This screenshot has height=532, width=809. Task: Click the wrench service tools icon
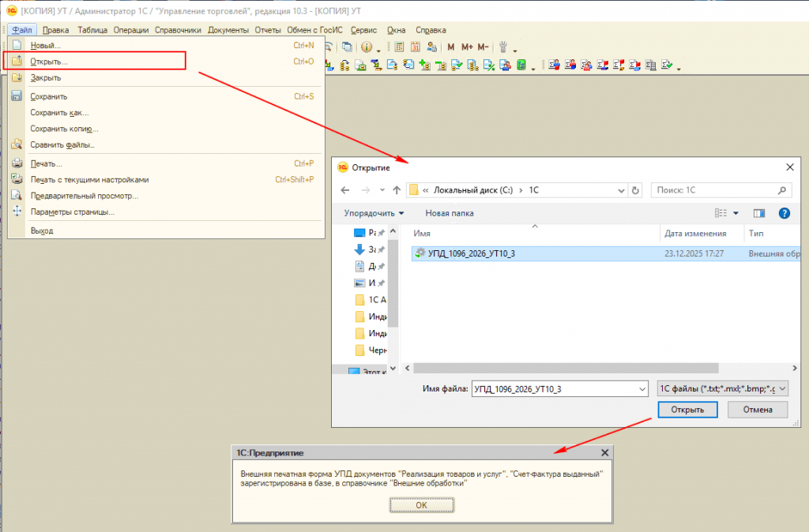point(502,47)
